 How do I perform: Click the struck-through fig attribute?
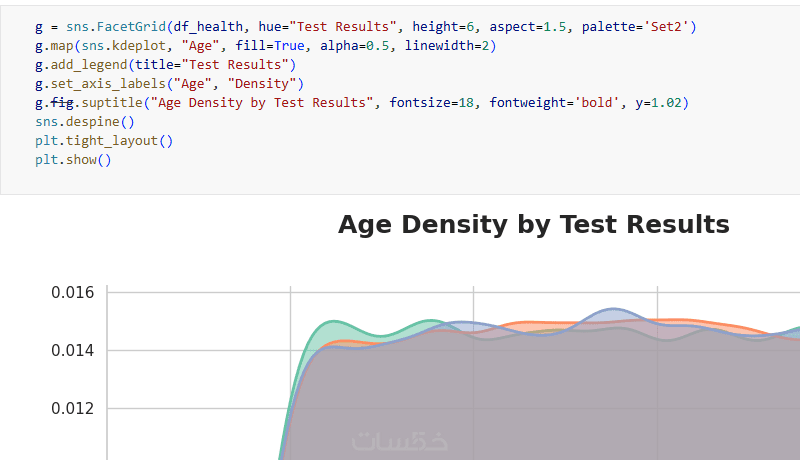click(63, 103)
